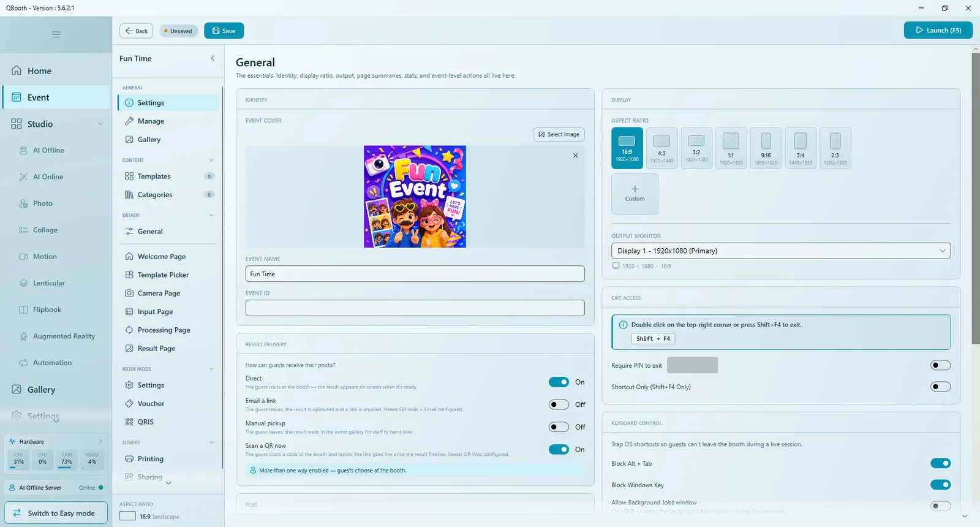Open the Motion studio icon
The image size is (980, 527).
[23, 257]
